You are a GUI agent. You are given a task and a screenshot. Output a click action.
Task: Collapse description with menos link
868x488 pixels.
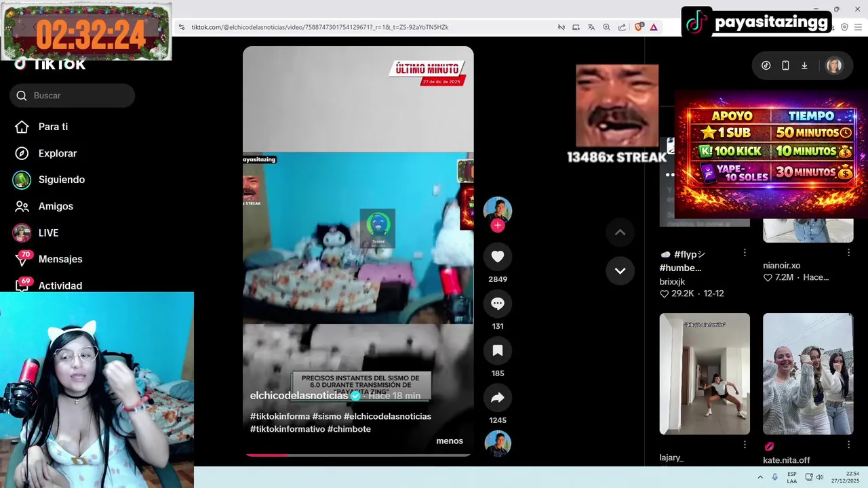click(450, 441)
